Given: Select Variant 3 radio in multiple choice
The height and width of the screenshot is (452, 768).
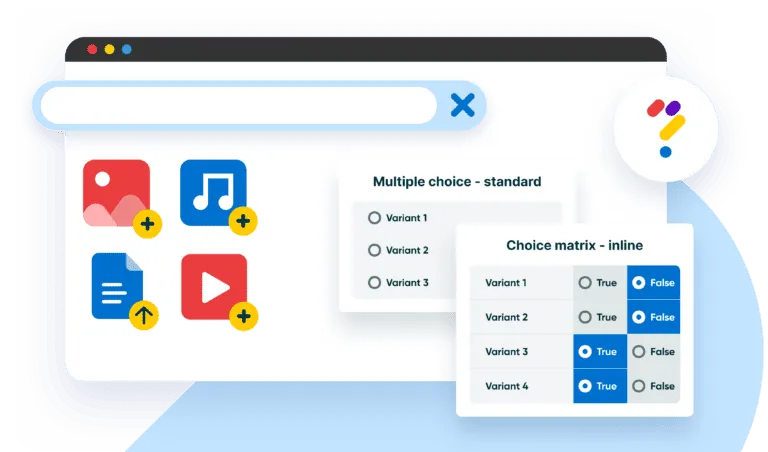Looking at the screenshot, I should (374, 283).
